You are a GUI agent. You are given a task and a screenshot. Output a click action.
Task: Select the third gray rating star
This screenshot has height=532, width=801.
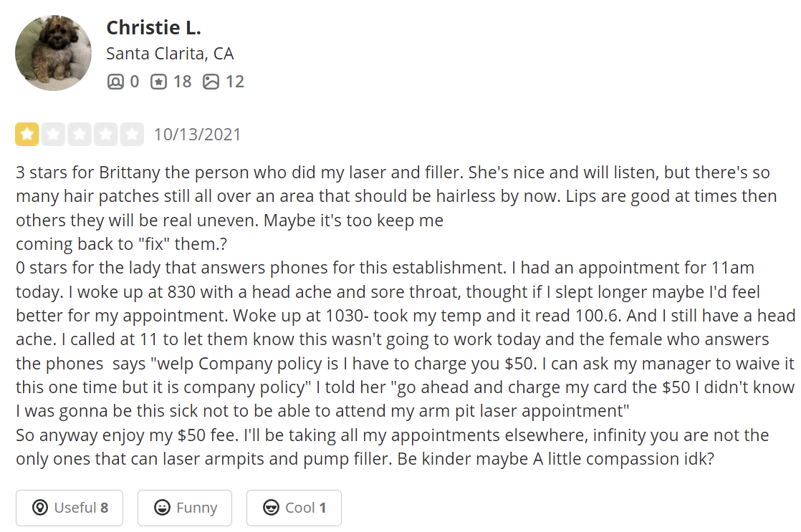(x=80, y=135)
